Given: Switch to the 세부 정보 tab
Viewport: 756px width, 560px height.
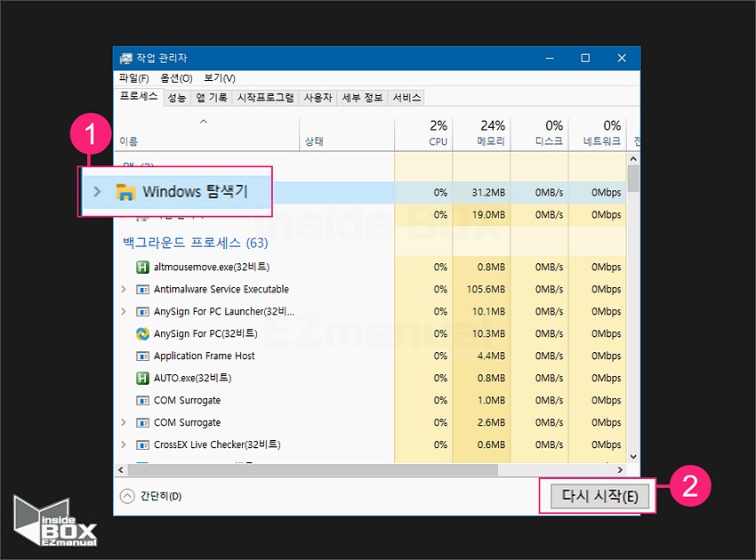Looking at the screenshot, I should pos(362,98).
